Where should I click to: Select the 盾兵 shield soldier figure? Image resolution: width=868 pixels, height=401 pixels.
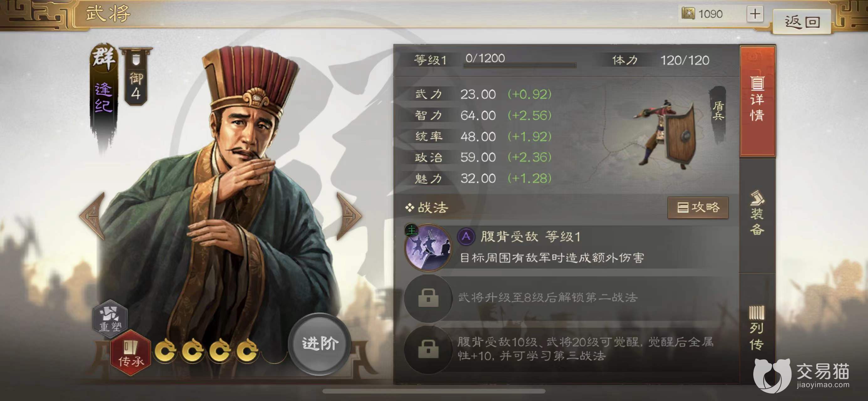click(665, 134)
